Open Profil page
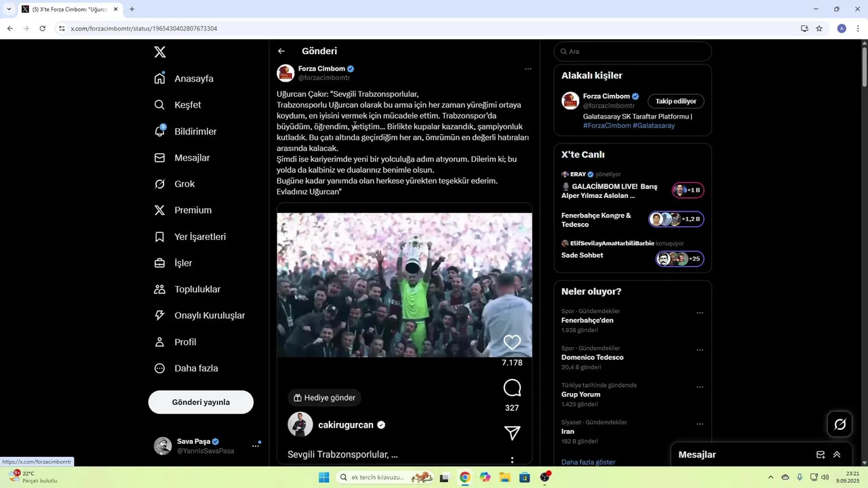The image size is (868, 488). (176, 342)
